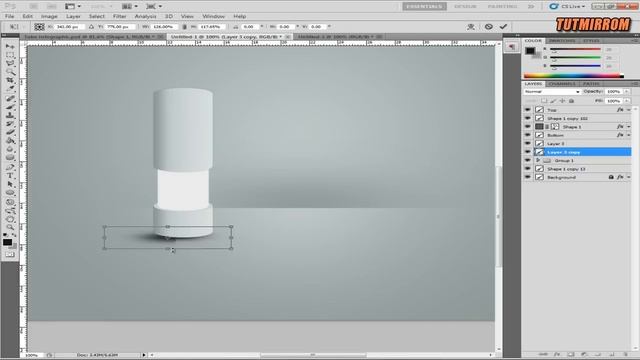This screenshot has width=640, height=360.
Task: Switch to the Paths tab
Action: click(x=591, y=84)
